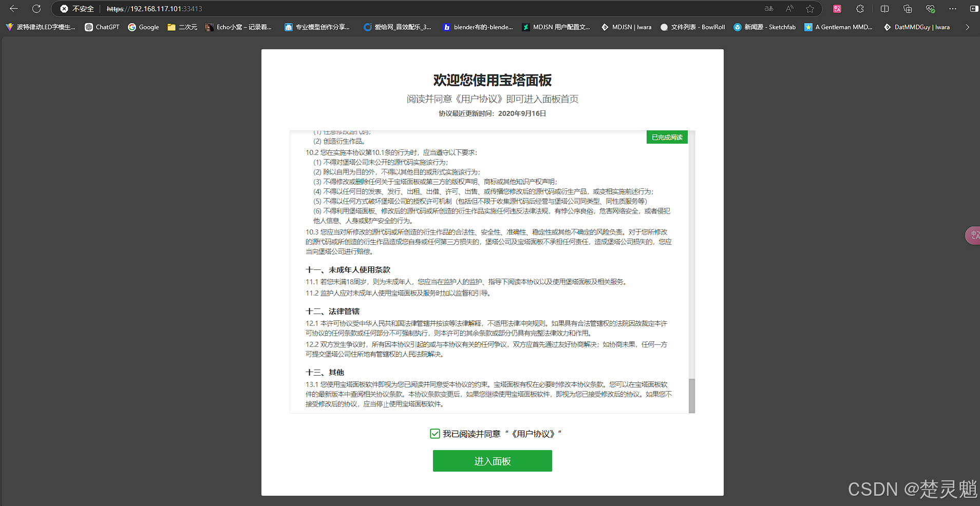Open the Browser essentials heart icon
The image size is (980, 506).
click(930, 9)
